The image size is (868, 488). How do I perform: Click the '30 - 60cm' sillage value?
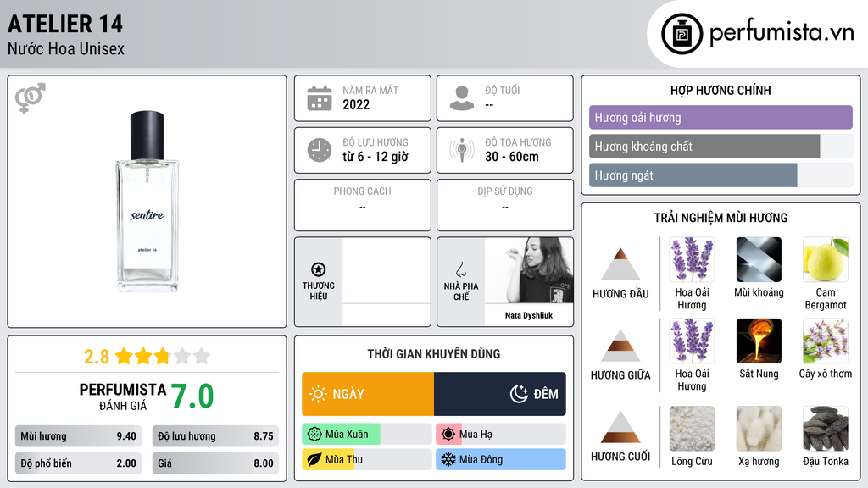coord(512,157)
